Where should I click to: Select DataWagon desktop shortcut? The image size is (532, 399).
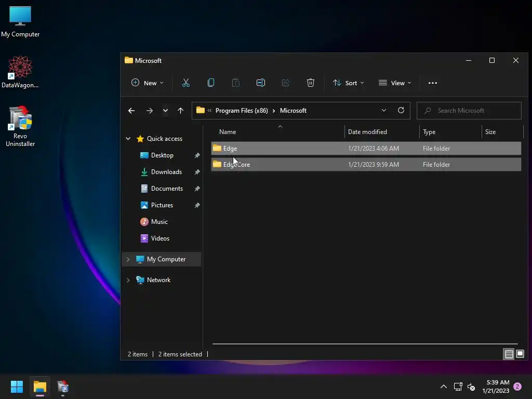[20, 72]
